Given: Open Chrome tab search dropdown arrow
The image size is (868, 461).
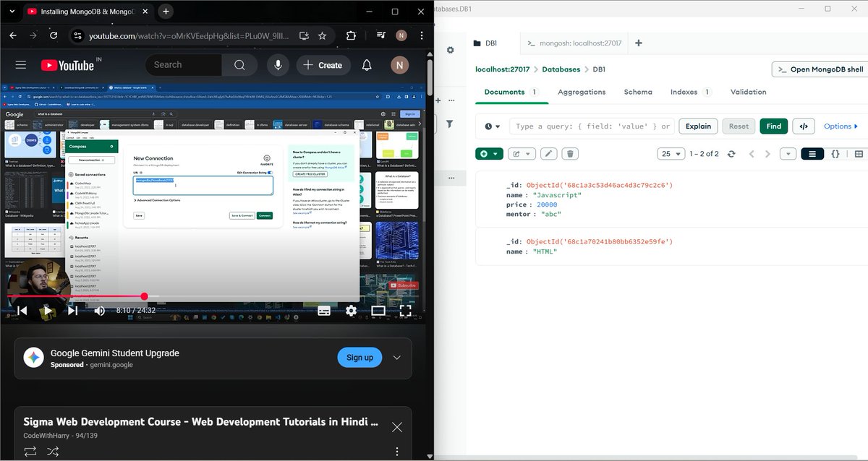Looking at the screenshot, I should coord(12,12).
